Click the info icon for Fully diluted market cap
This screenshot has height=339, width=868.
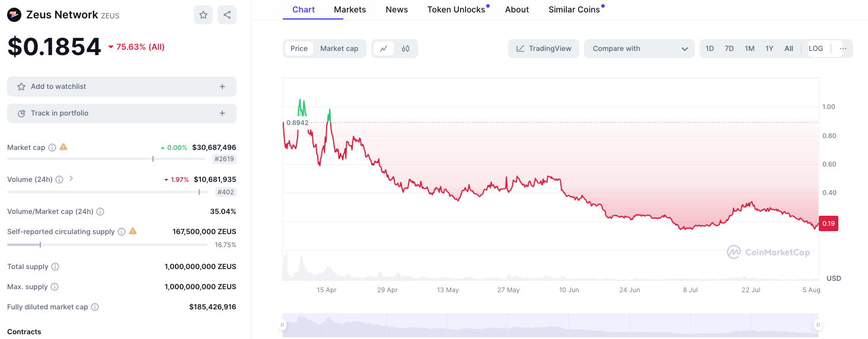tap(95, 307)
